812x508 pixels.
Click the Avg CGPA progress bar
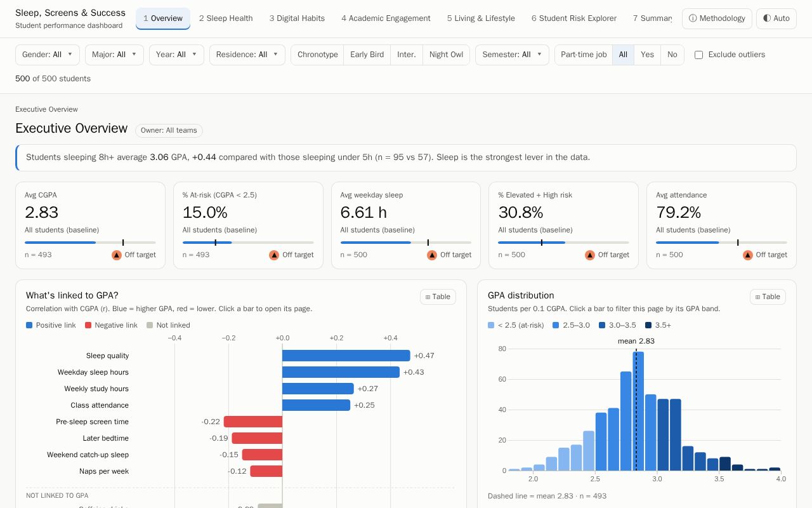click(x=90, y=243)
